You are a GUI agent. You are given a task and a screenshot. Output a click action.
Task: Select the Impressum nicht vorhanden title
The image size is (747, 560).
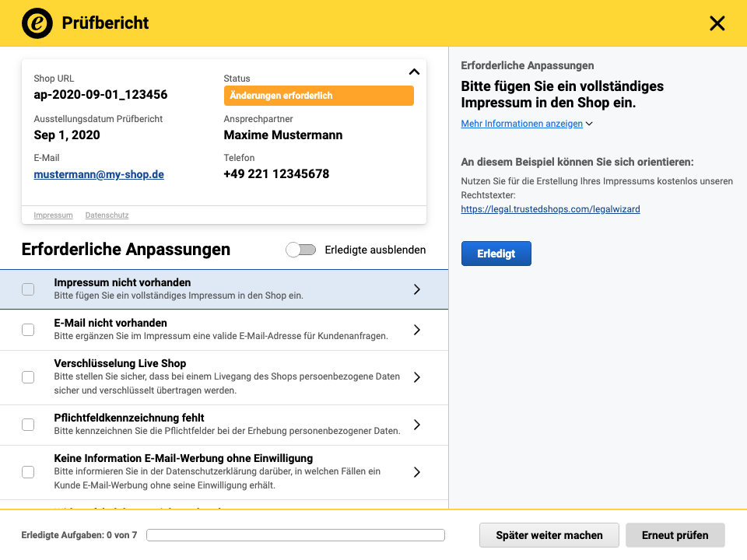(x=122, y=282)
